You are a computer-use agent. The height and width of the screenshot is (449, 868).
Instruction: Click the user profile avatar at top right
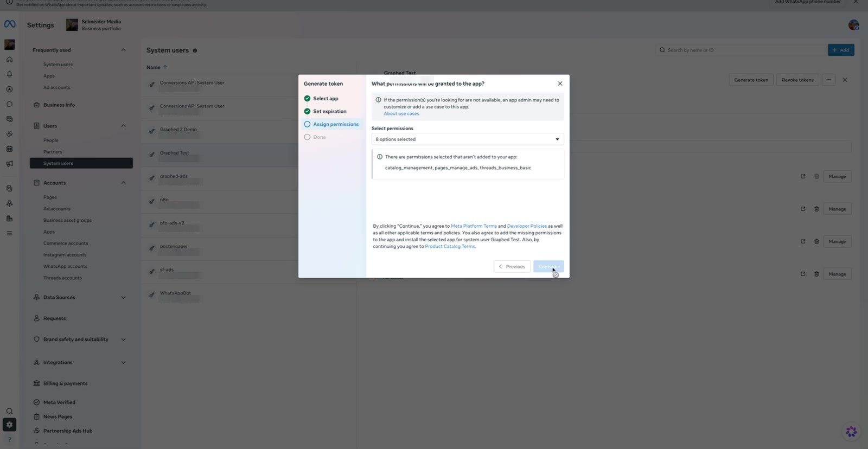click(x=853, y=25)
